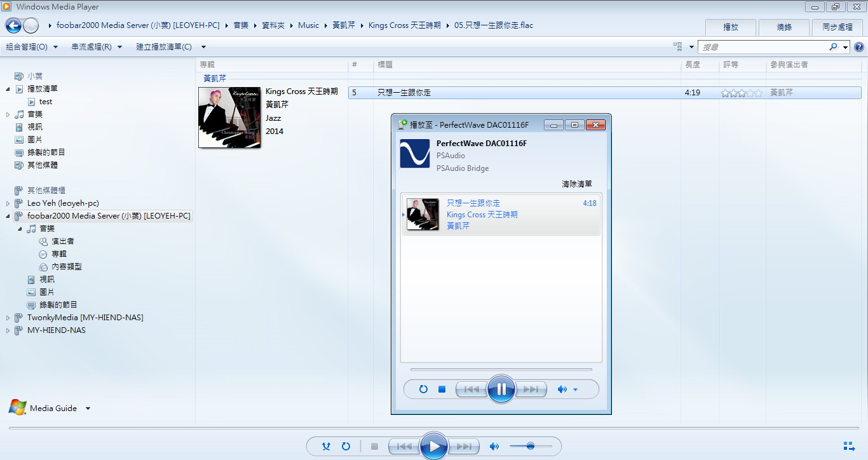Expand the Leo Yeh (leoyeh-pc) node
This screenshot has height=460, width=868.
8,203
